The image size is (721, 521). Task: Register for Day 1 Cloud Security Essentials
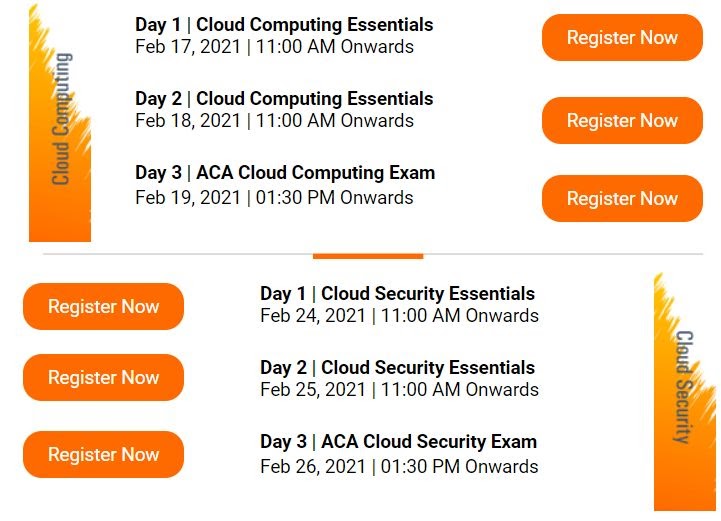(103, 306)
